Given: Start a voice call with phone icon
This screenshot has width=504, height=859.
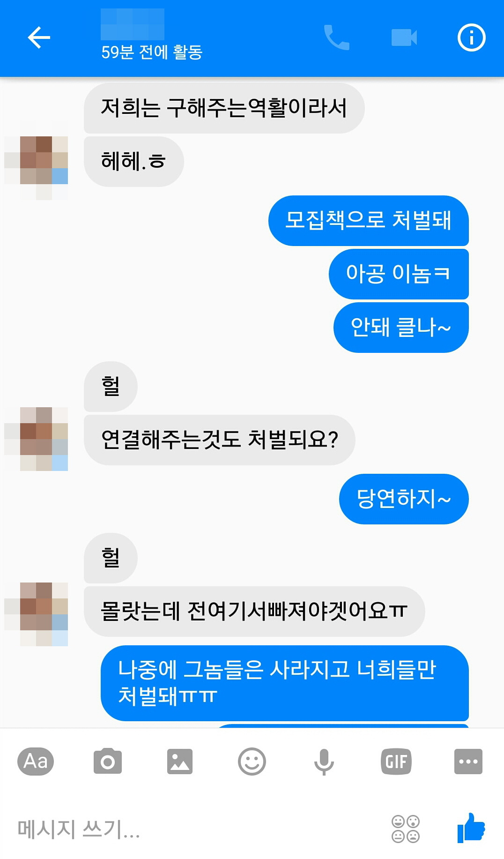Looking at the screenshot, I should 336,37.
